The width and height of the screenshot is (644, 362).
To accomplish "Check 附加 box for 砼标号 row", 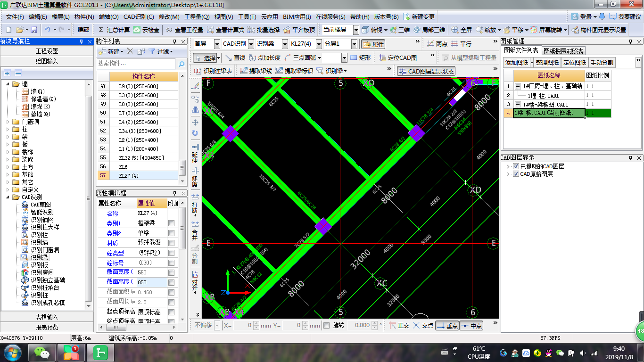I will click(171, 263).
